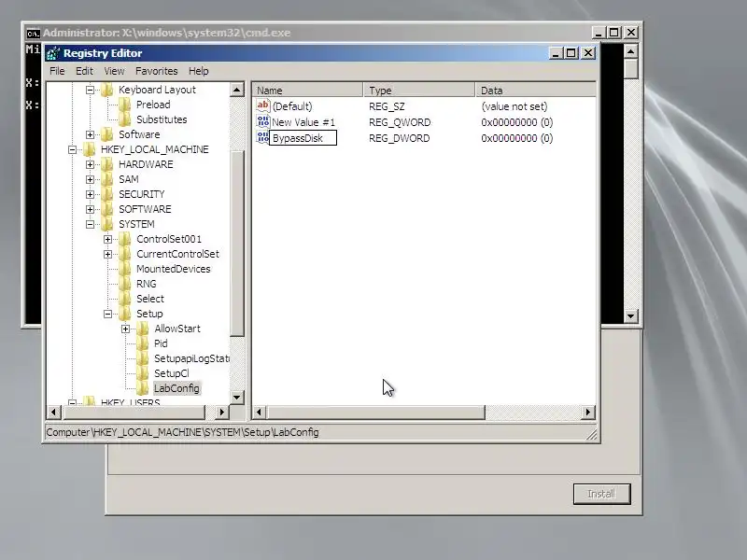This screenshot has width=747, height=560.
Task: Click the ControlSet001 folder icon
Action: click(125, 239)
